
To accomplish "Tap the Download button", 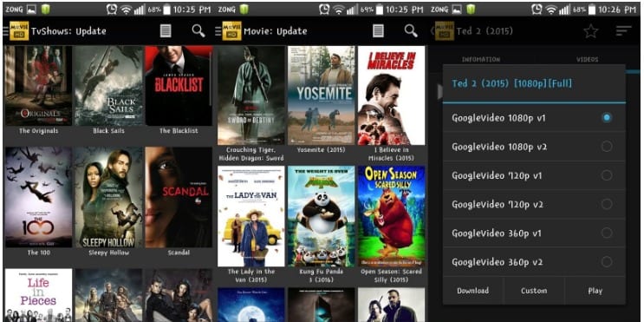I will coord(473,291).
